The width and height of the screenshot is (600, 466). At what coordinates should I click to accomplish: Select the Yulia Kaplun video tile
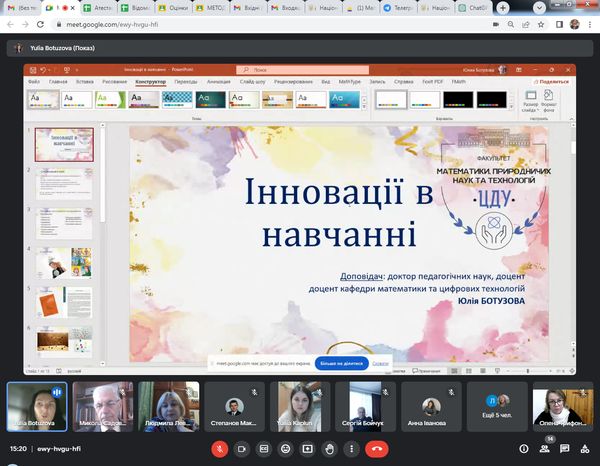point(300,406)
